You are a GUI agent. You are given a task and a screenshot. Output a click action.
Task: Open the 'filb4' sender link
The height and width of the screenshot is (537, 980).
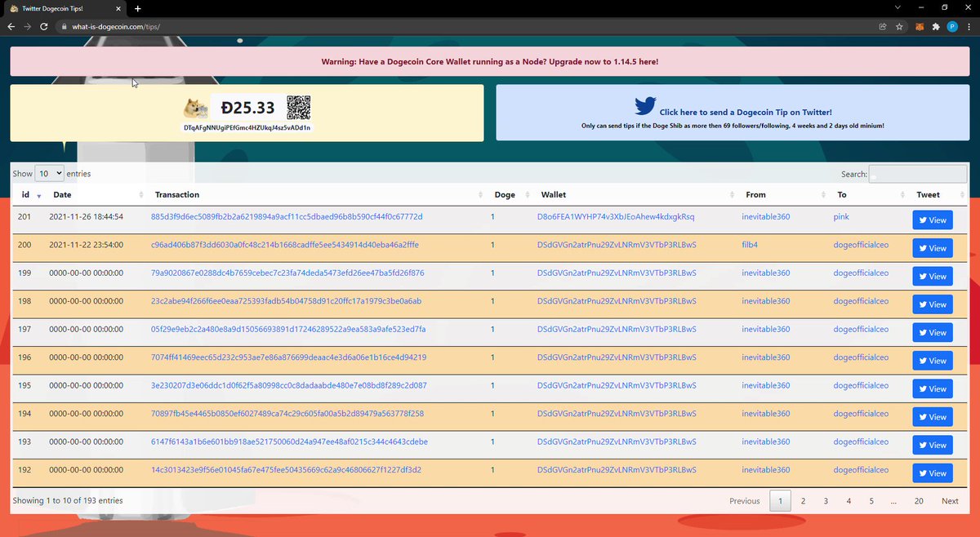pyautogui.click(x=751, y=245)
